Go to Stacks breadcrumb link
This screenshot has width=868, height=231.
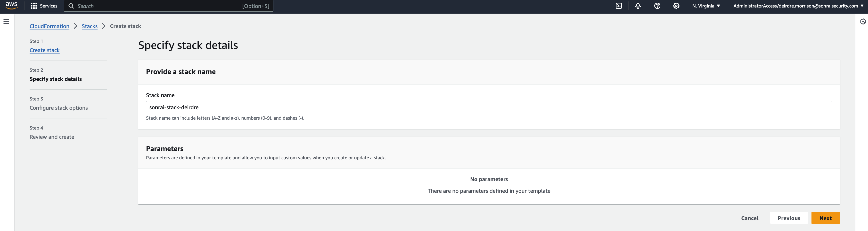coord(90,26)
